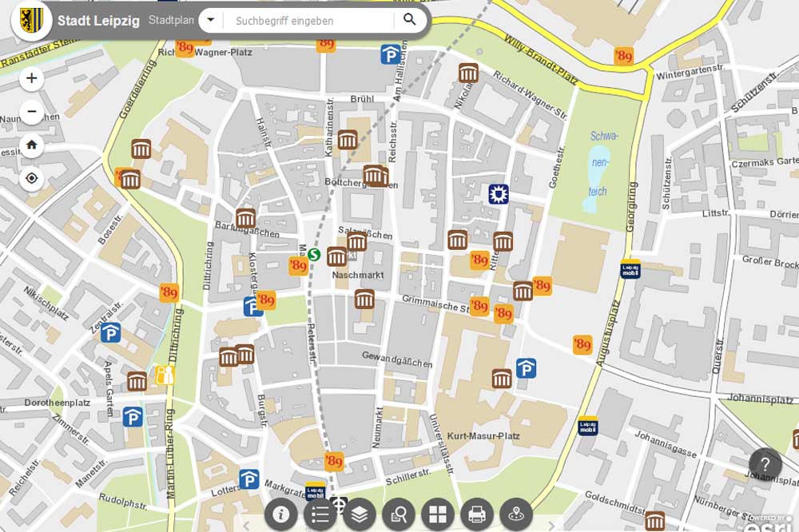
Task: Locate my current position
Action: click(x=31, y=178)
